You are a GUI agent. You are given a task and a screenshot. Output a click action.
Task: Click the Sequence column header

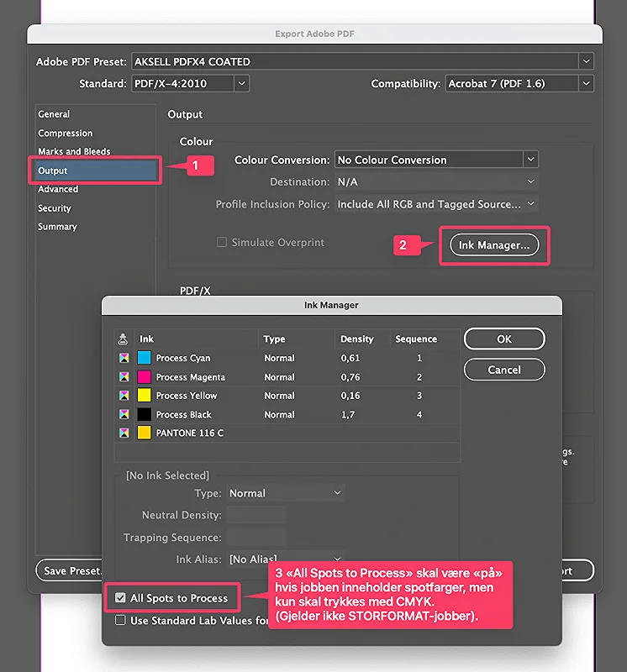point(425,339)
